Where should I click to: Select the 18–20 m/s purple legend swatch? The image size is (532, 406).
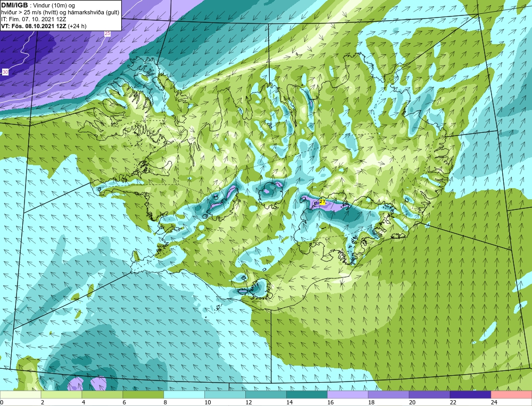(388, 395)
